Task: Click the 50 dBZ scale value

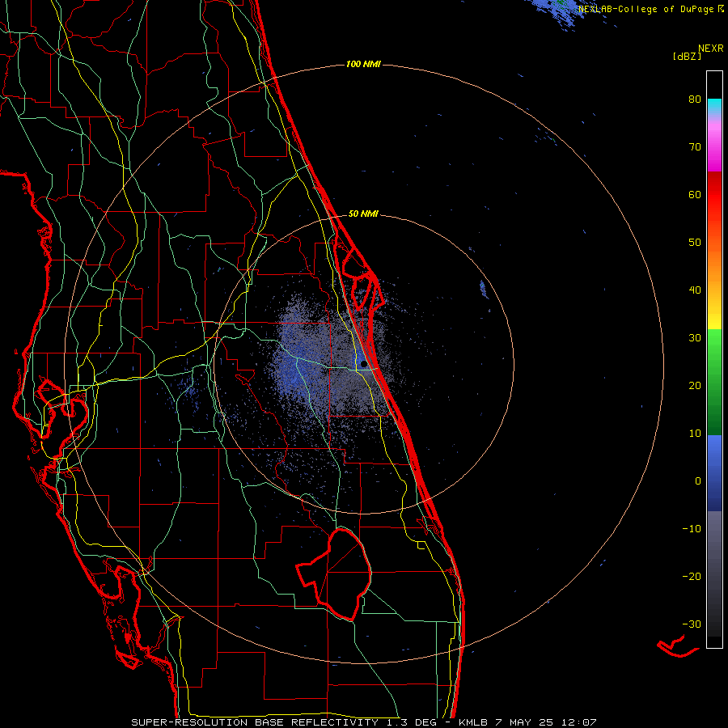Action: 695,243
